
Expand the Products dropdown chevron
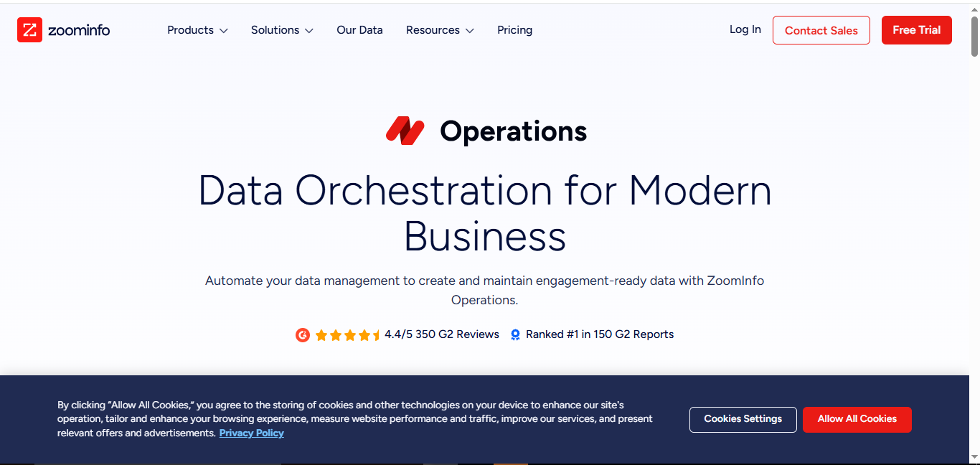pos(224,31)
